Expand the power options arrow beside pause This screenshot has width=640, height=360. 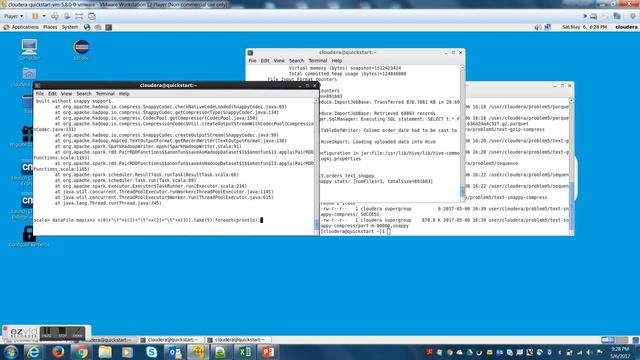pos(44,16)
